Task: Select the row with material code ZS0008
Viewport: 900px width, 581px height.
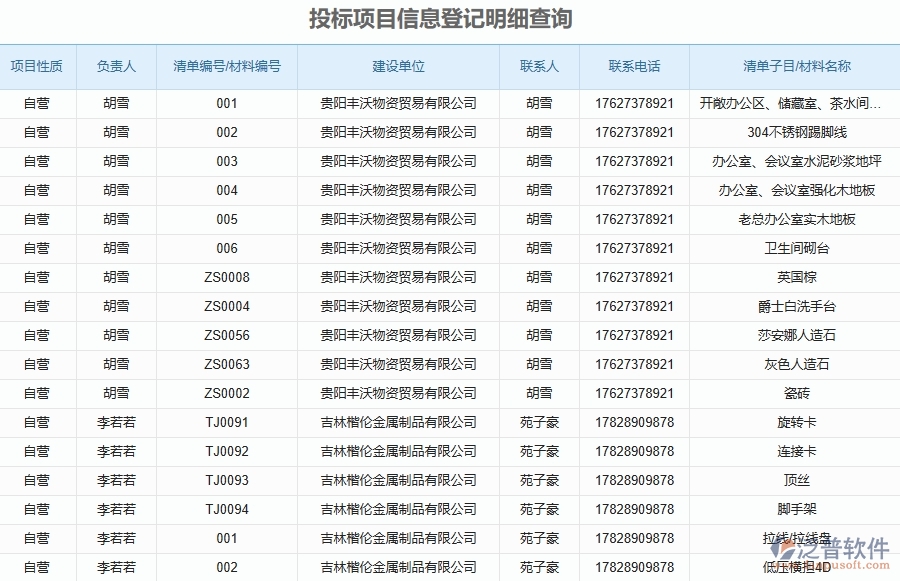Action: coord(226,277)
